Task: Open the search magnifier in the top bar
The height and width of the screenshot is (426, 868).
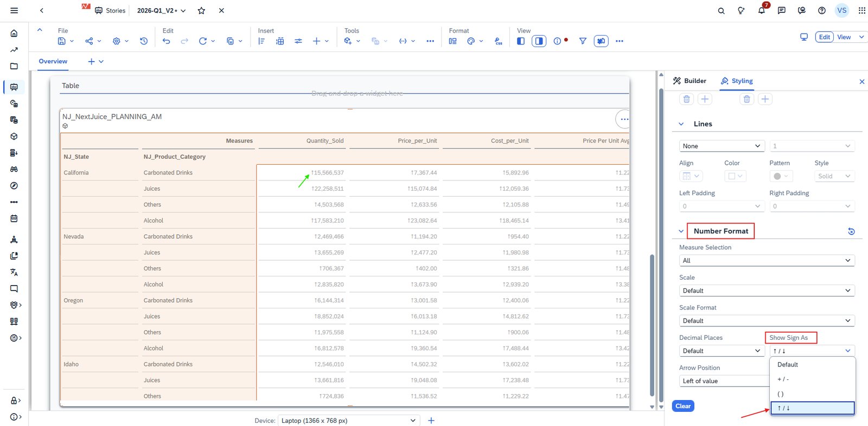Action: click(x=721, y=10)
